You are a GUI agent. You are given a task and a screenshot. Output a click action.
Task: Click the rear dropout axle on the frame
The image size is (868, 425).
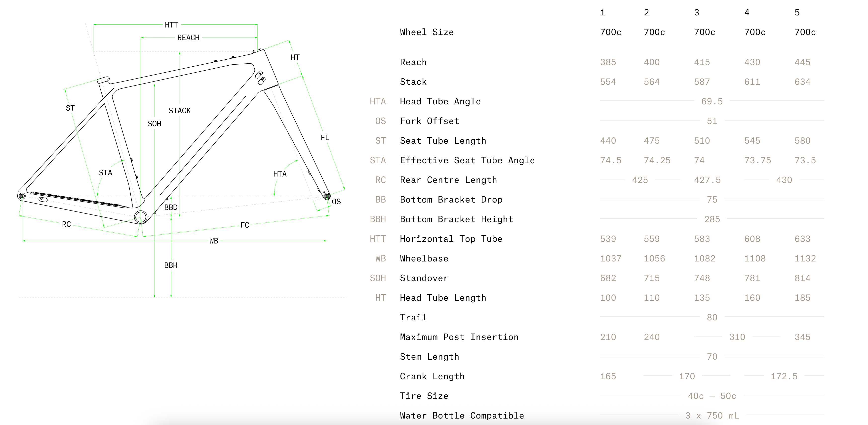coord(22,196)
